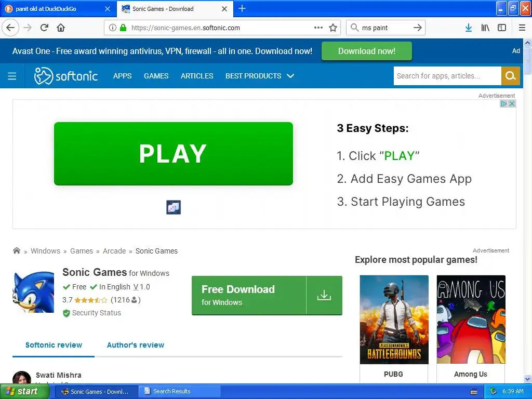
Task: Click the orange Softonic search button
Action: (510, 76)
